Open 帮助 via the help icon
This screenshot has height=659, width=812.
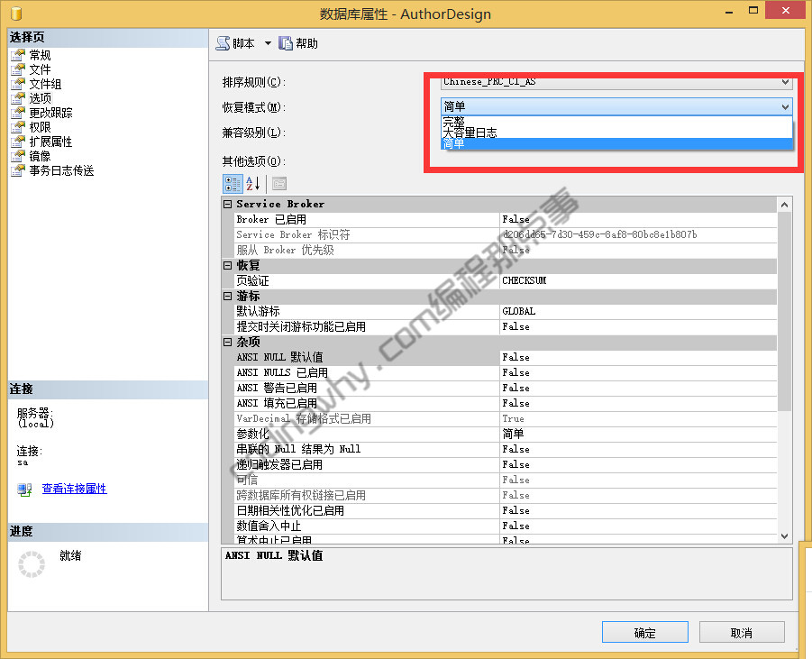click(x=285, y=42)
